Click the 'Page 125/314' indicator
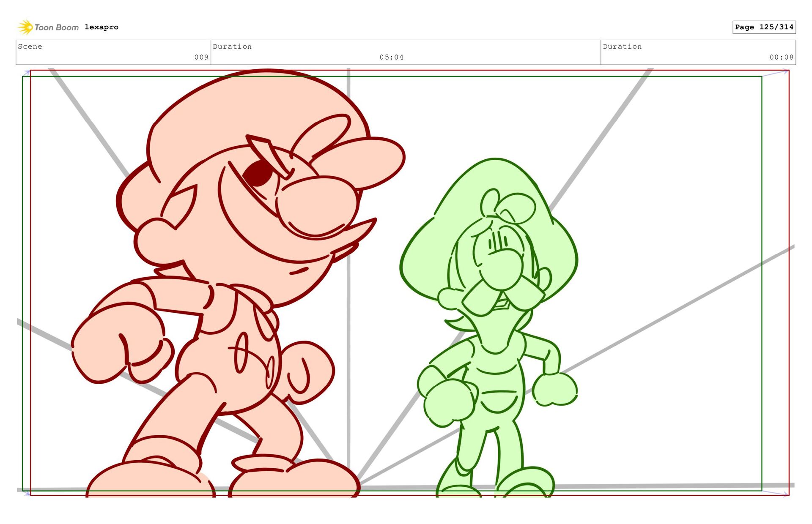 [764, 27]
